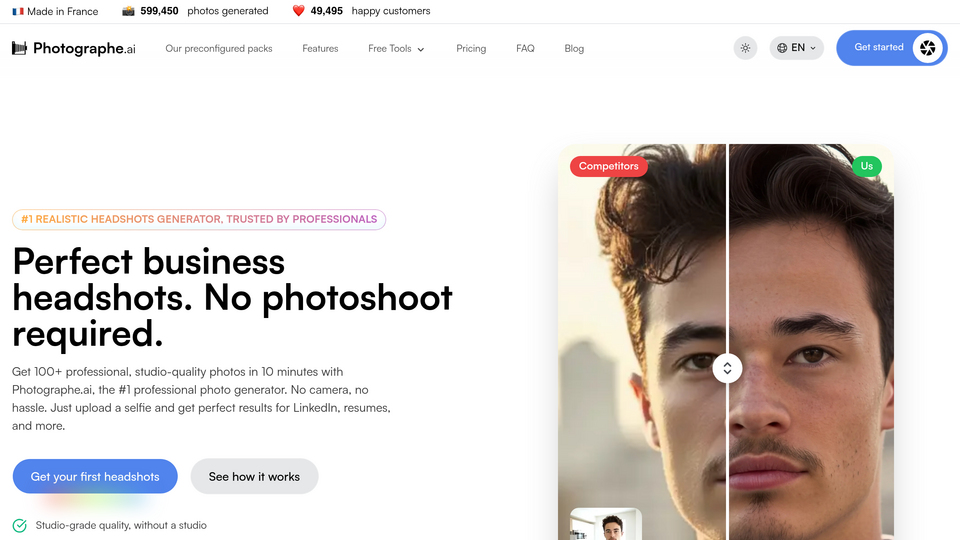
Task: Click the globe icon in language selector
Action: tap(782, 48)
